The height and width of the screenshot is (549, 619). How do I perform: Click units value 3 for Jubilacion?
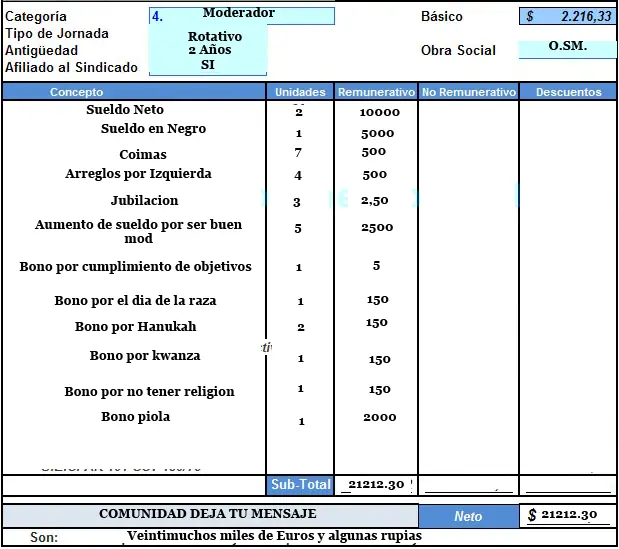coord(297,202)
